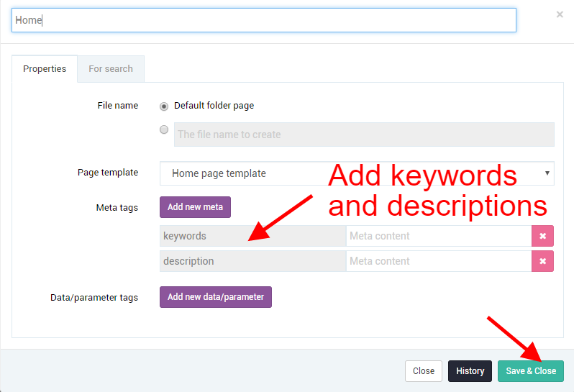This screenshot has width=574, height=392.
Task: Click Add new data/parameter button
Action: 216,297
